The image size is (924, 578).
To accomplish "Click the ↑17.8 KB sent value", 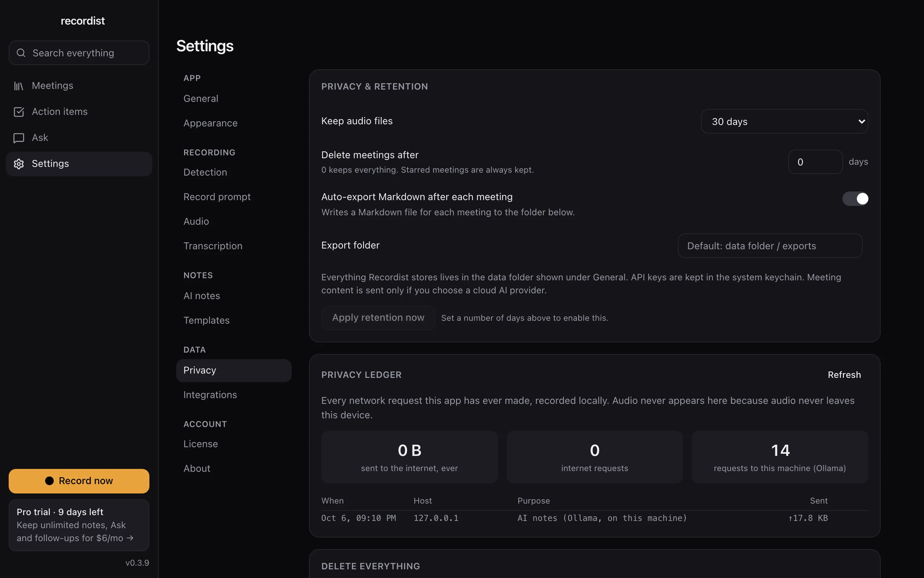I will tap(808, 518).
